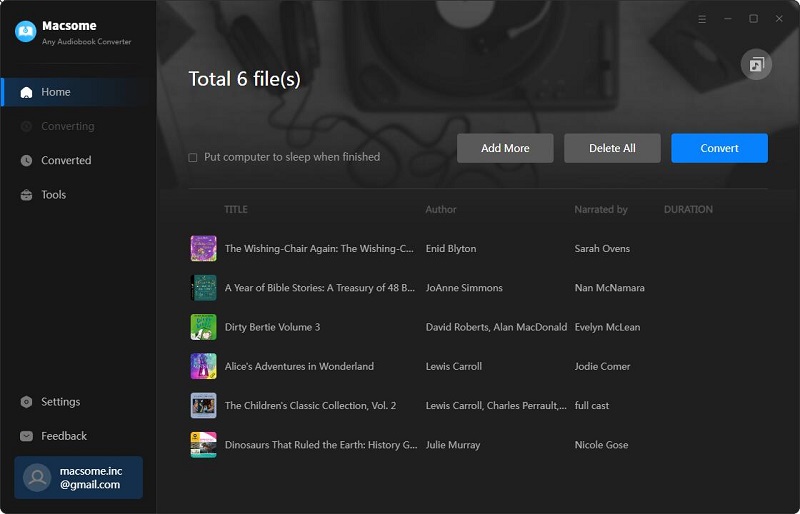The width and height of the screenshot is (800, 514).
Task: Select Dinosaurs That Ruled the Earth cover
Action: [x=204, y=445]
